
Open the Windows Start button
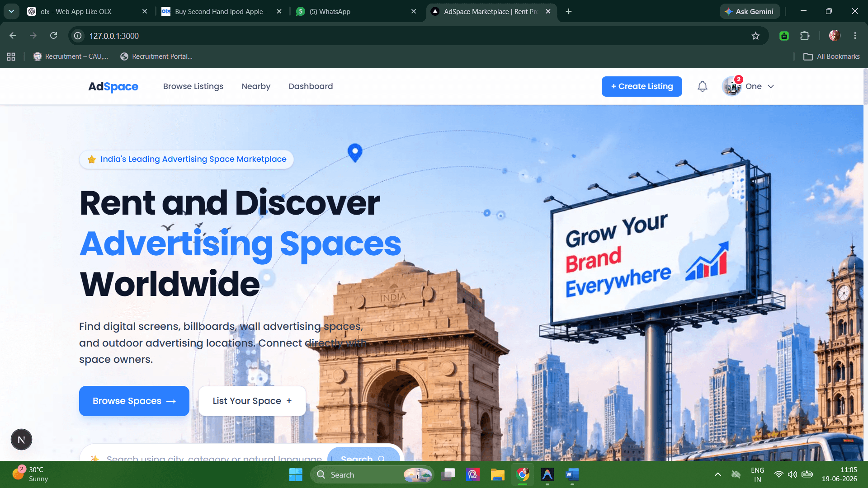click(x=296, y=474)
